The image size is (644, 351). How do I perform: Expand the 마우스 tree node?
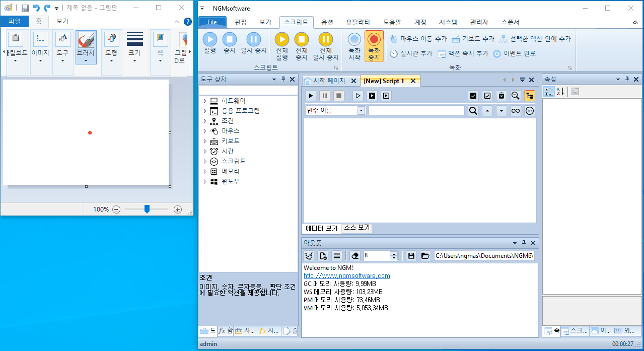coord(205,131)
